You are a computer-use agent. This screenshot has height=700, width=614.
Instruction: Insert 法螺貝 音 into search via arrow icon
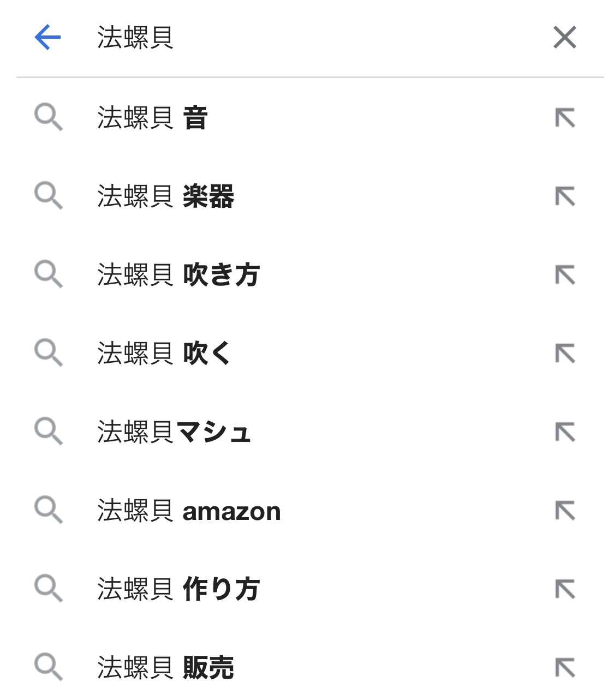click(565, 118)
